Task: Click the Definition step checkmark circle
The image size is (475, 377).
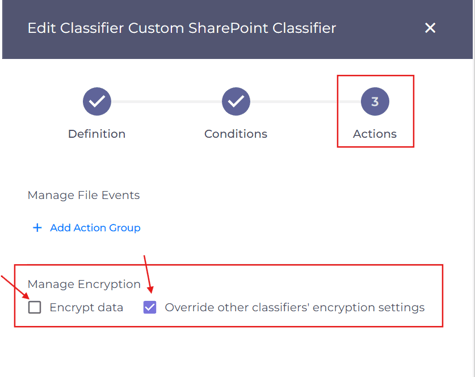Action: pyautogui.click(x=97, y=101)
